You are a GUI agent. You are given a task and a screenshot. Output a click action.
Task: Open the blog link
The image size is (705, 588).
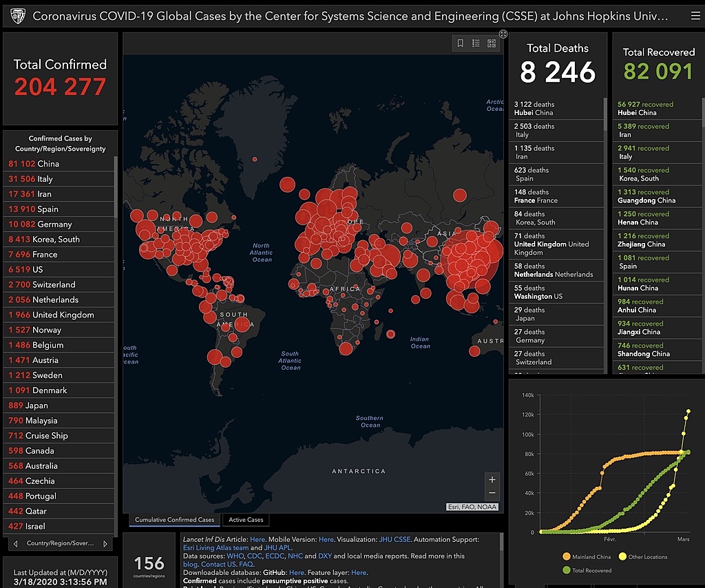(190, 564)
